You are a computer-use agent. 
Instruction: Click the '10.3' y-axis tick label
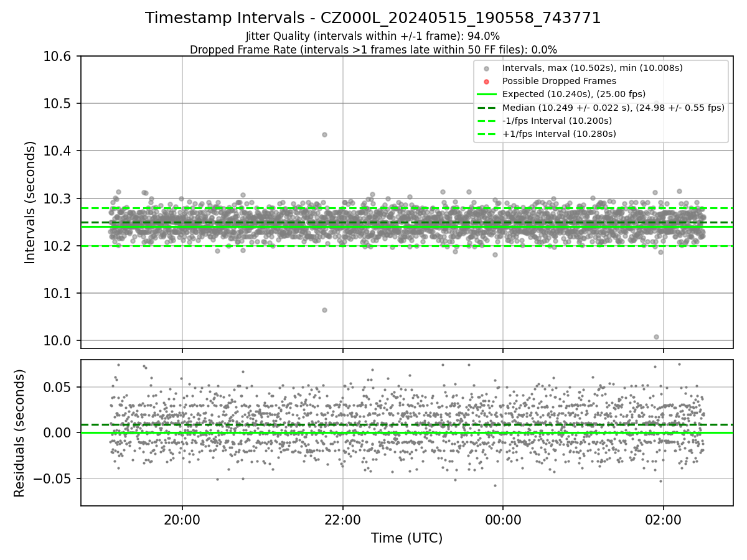(59, 198)
